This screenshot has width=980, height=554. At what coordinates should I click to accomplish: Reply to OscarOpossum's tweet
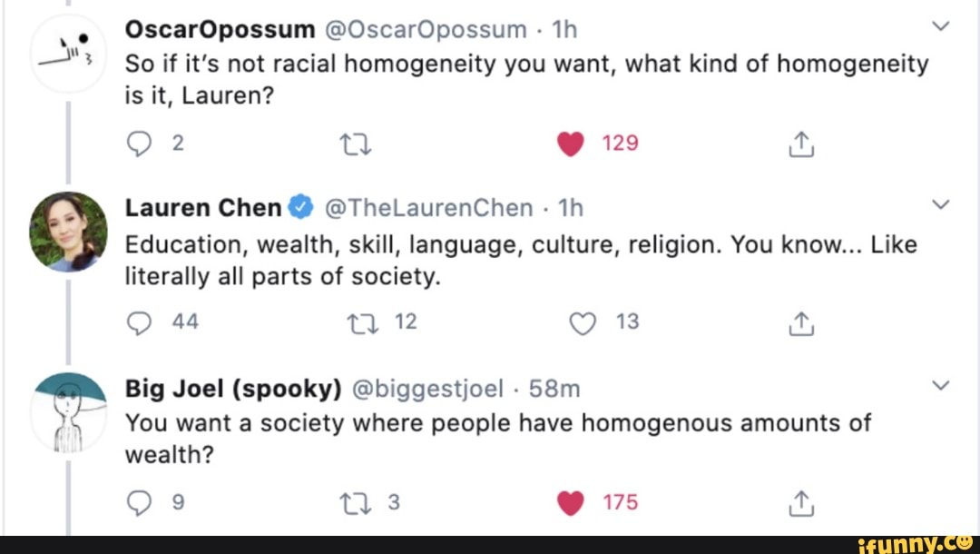137,144
